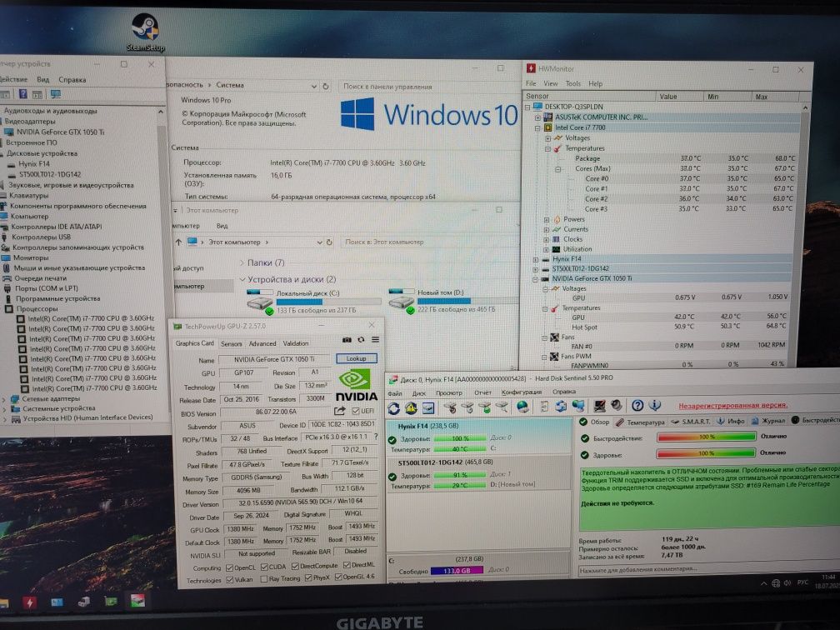Click the up arrow in This PC explorer
Screen dimensions: 840x630
178,242
